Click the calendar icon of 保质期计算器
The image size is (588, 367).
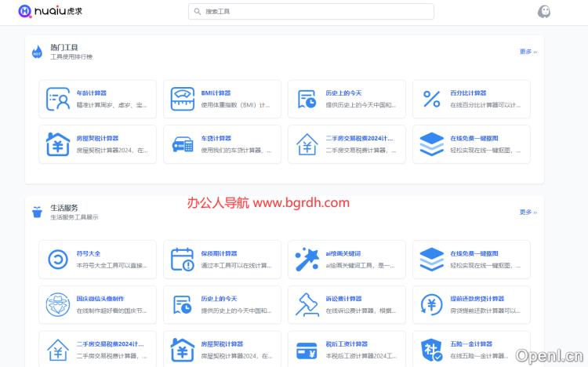tap(182, 260)
